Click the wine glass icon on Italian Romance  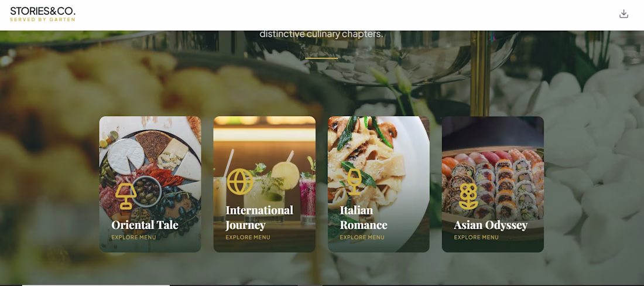pos(354,182)
